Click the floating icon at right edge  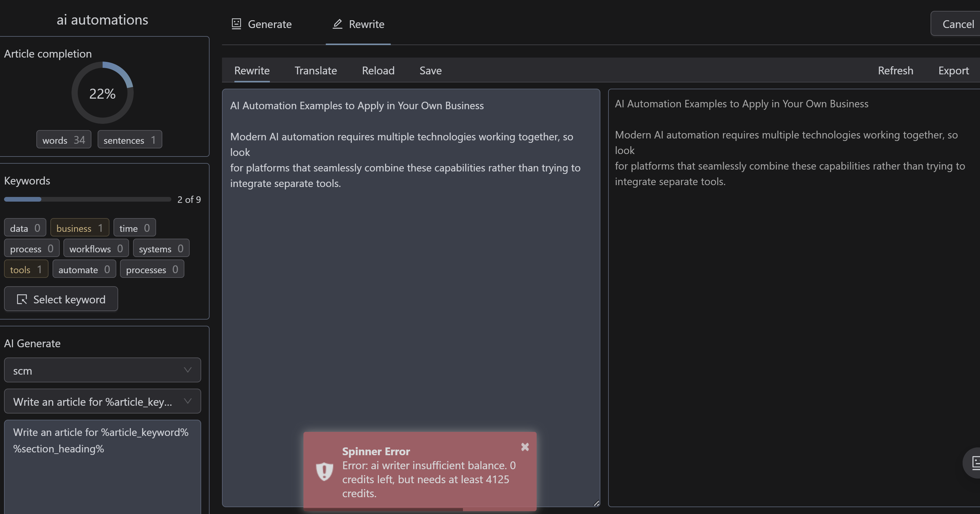tap(974, 463)
